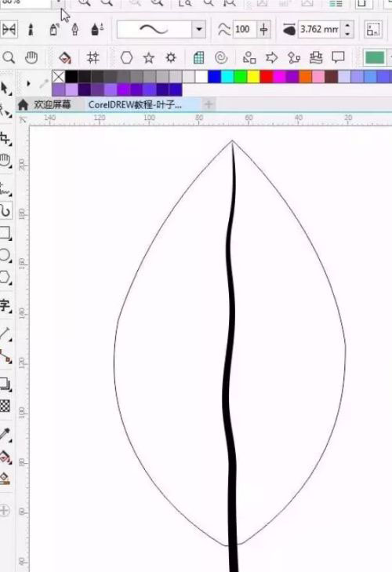Select the Drop Shadow tool in toolbox
392x572 pixels.
click(x=5, y=384)
